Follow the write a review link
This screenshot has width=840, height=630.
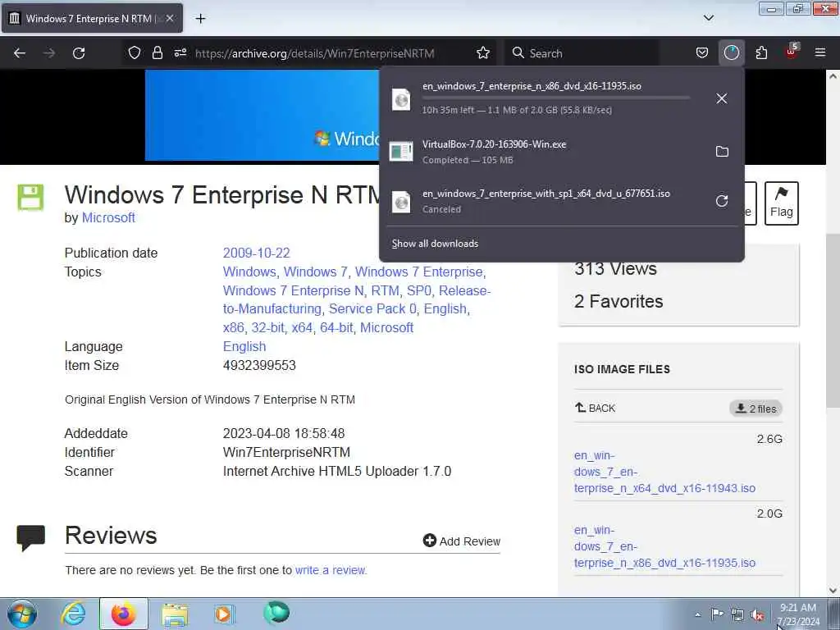331,570
